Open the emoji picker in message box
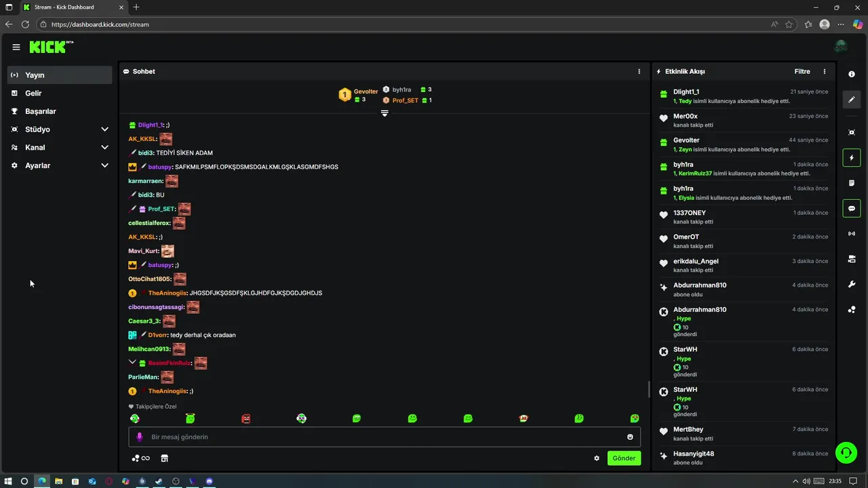Viewport: 868px width, 488px height. point(630,437)
